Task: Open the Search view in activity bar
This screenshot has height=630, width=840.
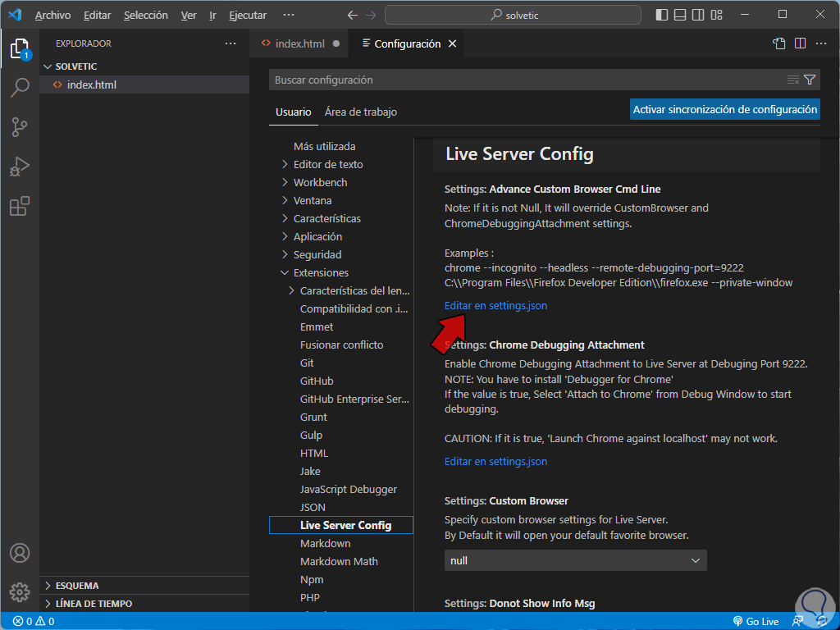Action: tap(20, 88)
